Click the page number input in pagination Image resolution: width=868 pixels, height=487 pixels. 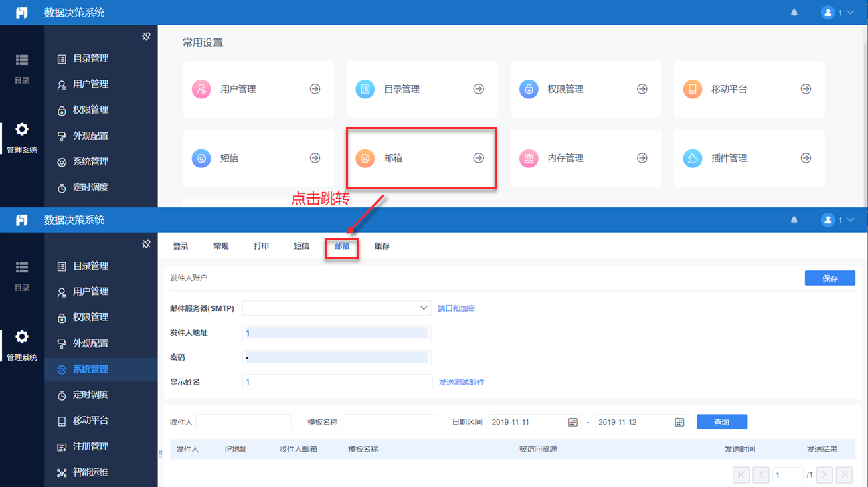click(788, 474)
